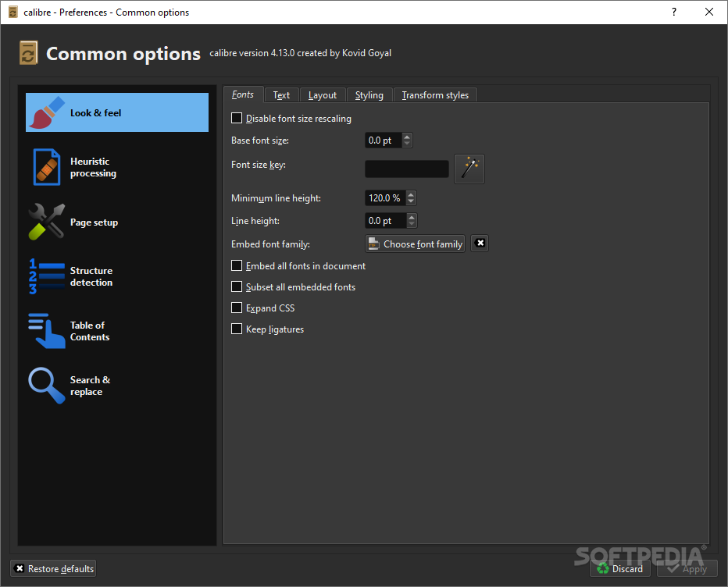Select the Page setup label
Viewport: 728px width, 587px height.
tap(94, 222)
